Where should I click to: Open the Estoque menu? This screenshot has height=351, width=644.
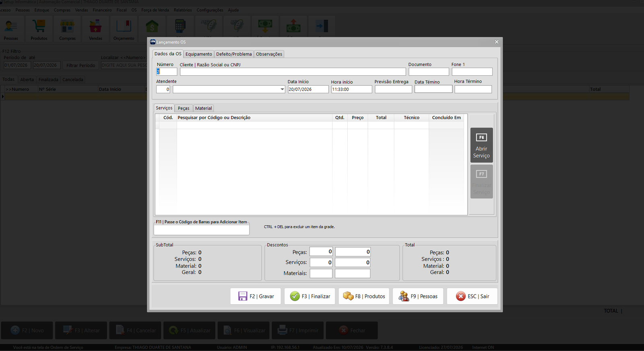coord(42,10)
